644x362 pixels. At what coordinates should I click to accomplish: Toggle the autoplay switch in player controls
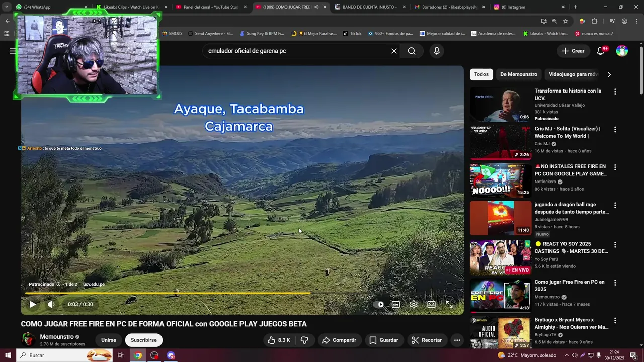(x=378, y=304)
